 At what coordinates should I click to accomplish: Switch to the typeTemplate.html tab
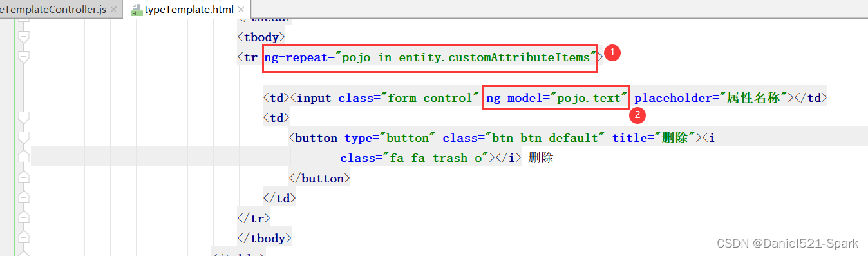(189, 10)
